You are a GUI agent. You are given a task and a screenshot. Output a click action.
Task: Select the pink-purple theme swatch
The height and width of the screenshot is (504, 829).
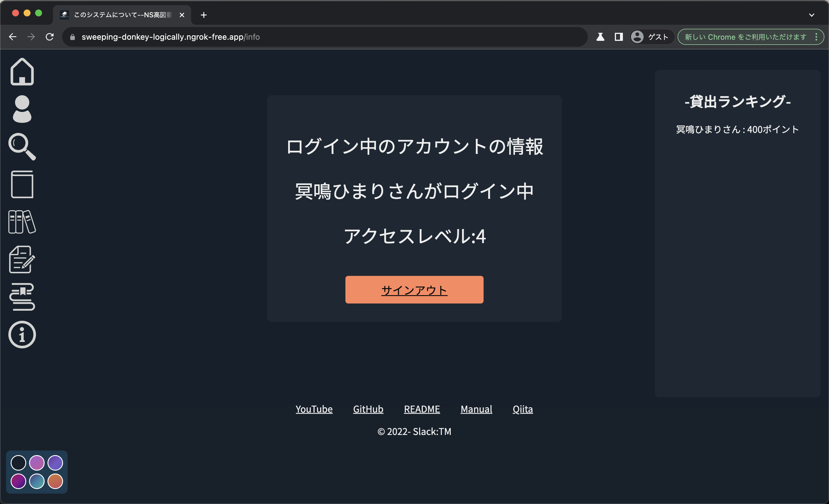coord(37,463)
